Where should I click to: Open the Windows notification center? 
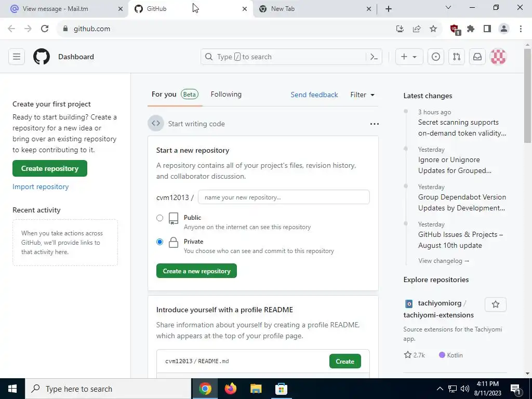click(x=516, y=389)
